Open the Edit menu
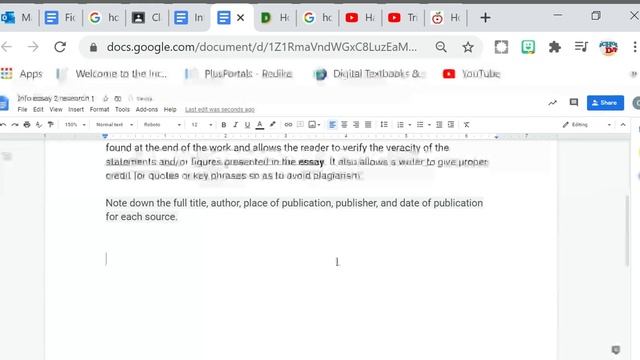640x360 pixels. pyautogui.click(x=38, y=109)
